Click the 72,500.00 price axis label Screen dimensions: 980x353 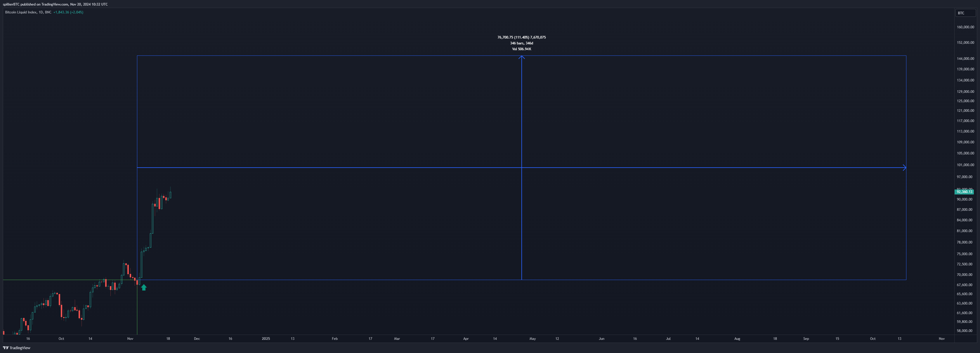click(x=965, y=264)
